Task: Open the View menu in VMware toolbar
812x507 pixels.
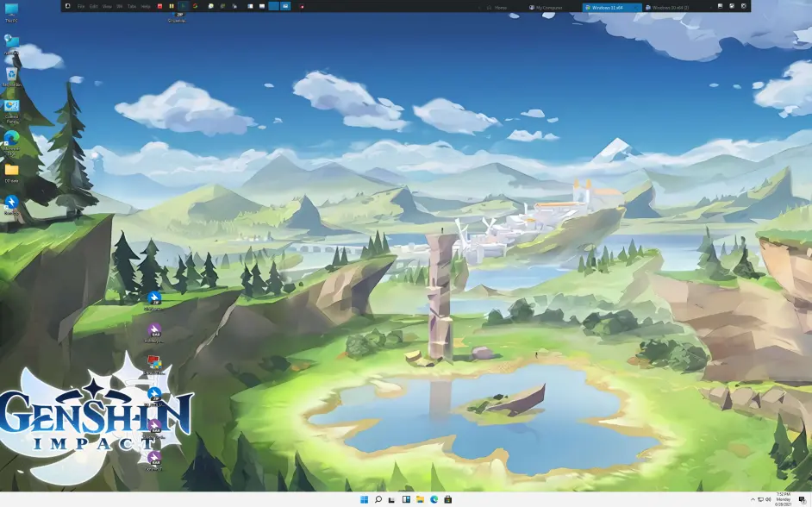Action: coord(107,6)
